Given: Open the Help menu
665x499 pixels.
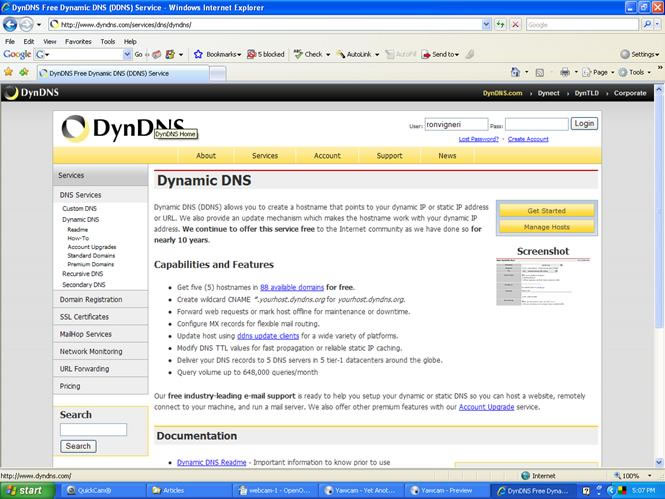Looking at the screenshot, I should click(x=130, y=42).
